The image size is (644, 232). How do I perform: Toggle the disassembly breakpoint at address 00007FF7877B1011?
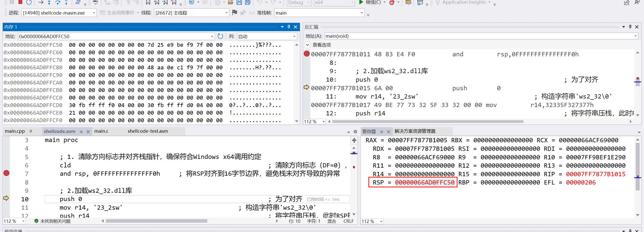[x=307, y=54]
